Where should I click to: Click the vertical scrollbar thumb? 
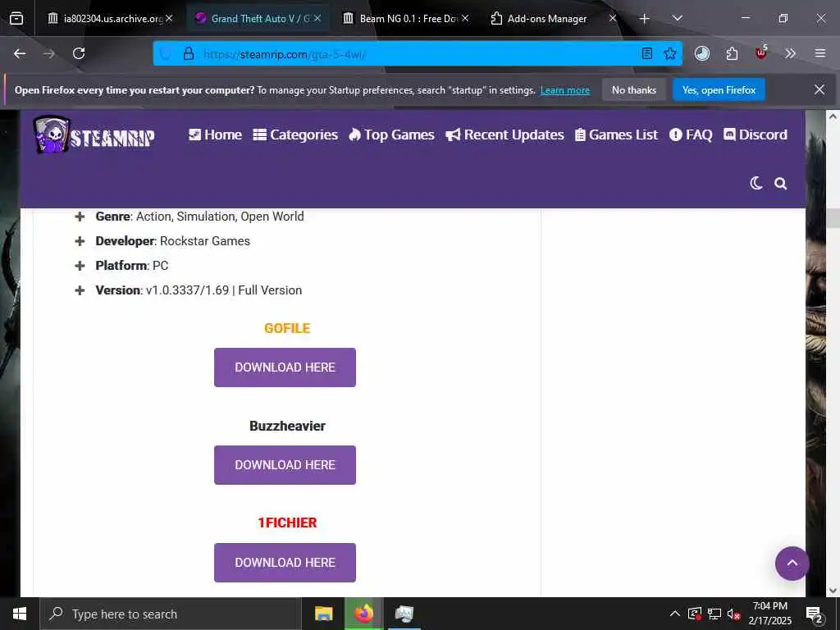click(833, 218)
